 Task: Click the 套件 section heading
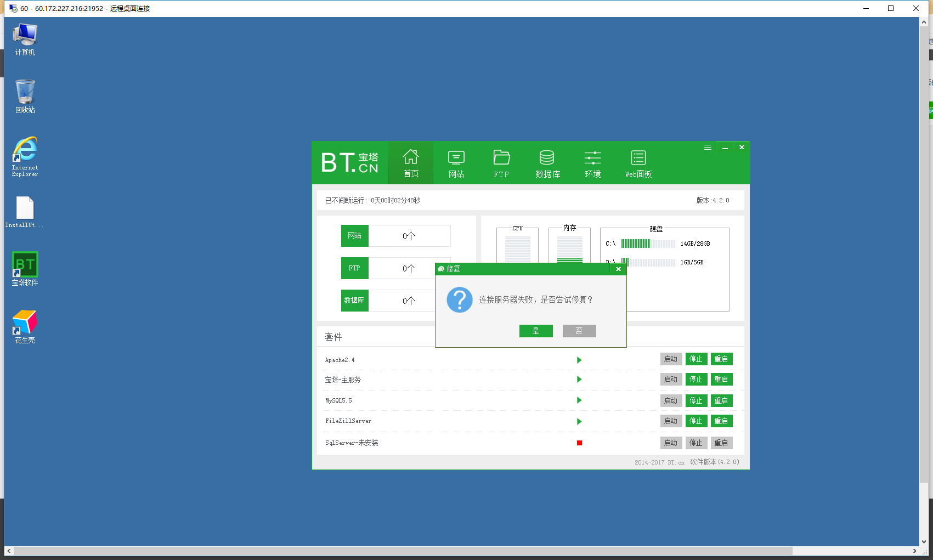pos(333,337)
